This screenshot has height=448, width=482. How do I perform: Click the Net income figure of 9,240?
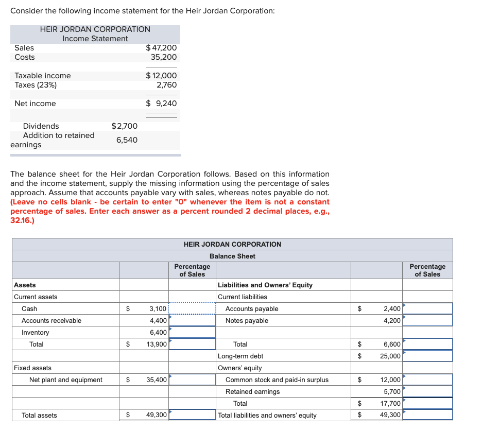click(x=165, y=104)
